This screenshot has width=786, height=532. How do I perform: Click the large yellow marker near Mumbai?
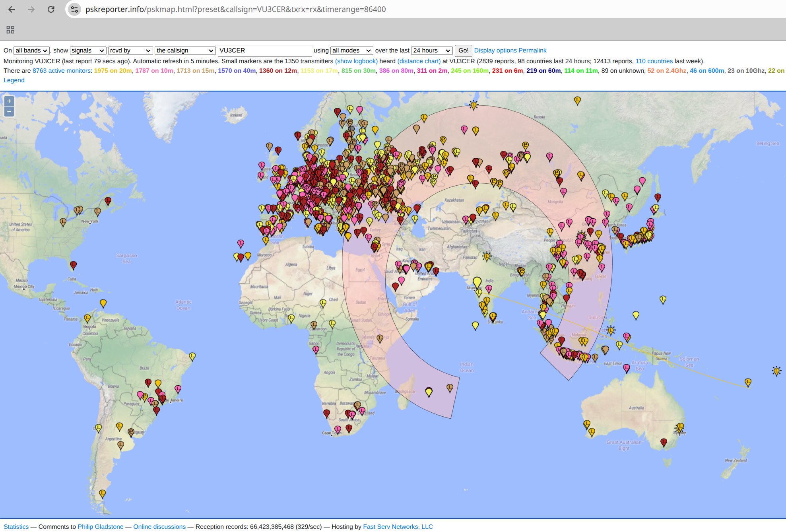click(x=477, y=282)
